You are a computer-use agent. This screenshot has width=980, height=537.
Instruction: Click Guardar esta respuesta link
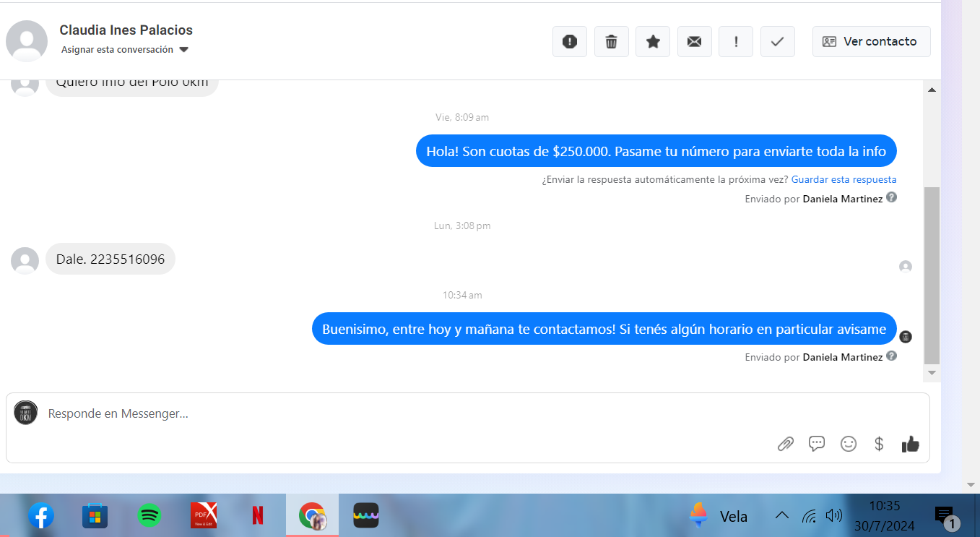pyautogui.click(x=844, y=179)
